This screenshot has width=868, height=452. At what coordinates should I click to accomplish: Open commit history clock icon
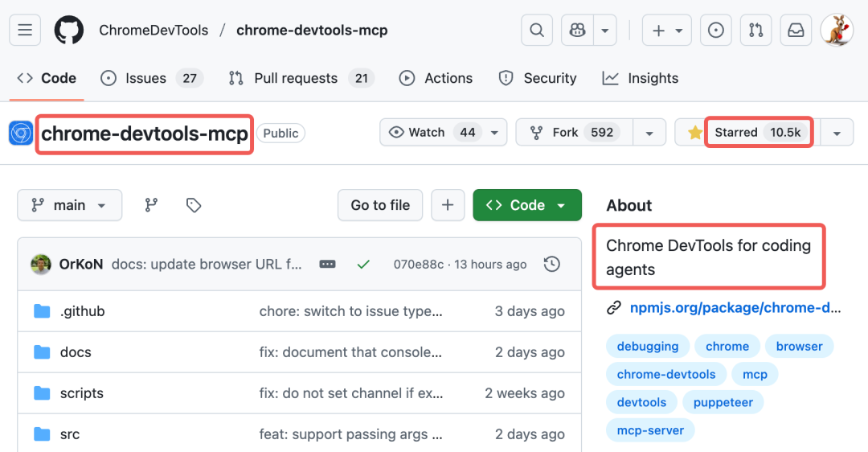pos(552,265)
